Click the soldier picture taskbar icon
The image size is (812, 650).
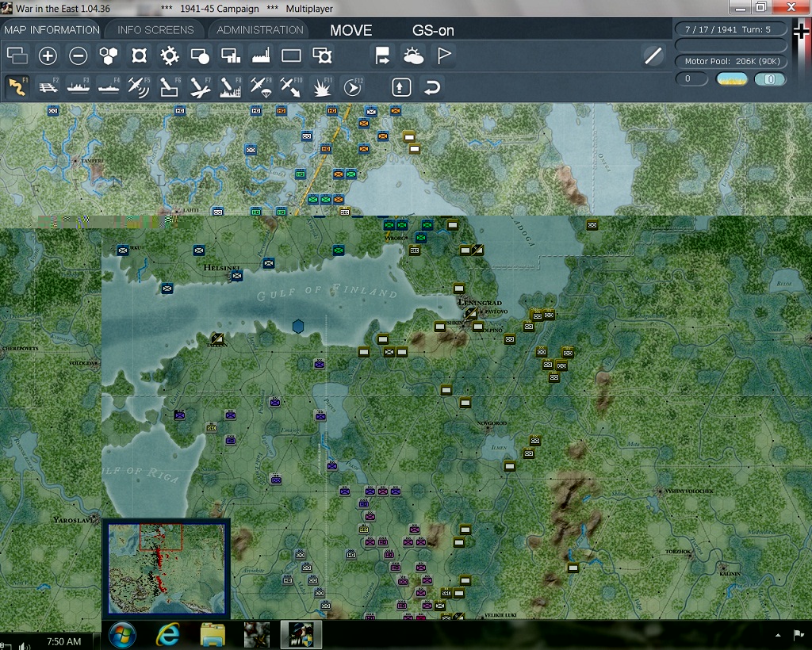[257, 635]
